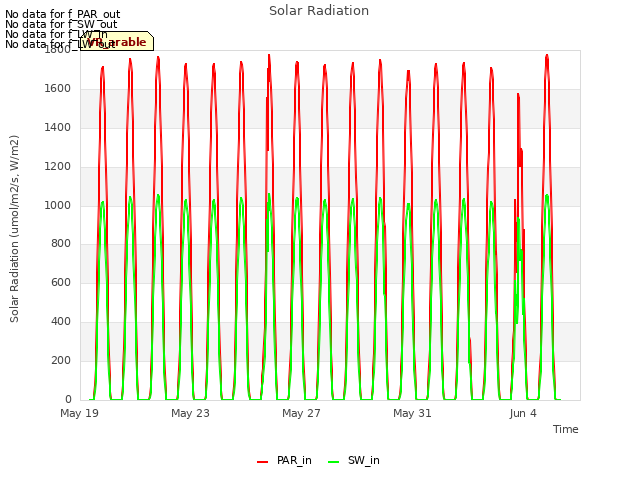
Task: Click the 0 y-axis tick label
Action: (x=68, y=399)
